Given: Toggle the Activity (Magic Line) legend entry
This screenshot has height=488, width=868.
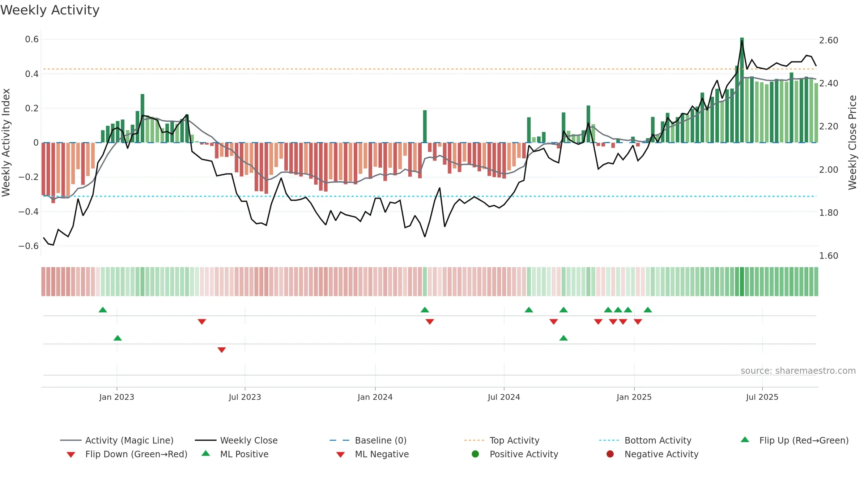Looking at the screenshot, I should coord(117,440).
